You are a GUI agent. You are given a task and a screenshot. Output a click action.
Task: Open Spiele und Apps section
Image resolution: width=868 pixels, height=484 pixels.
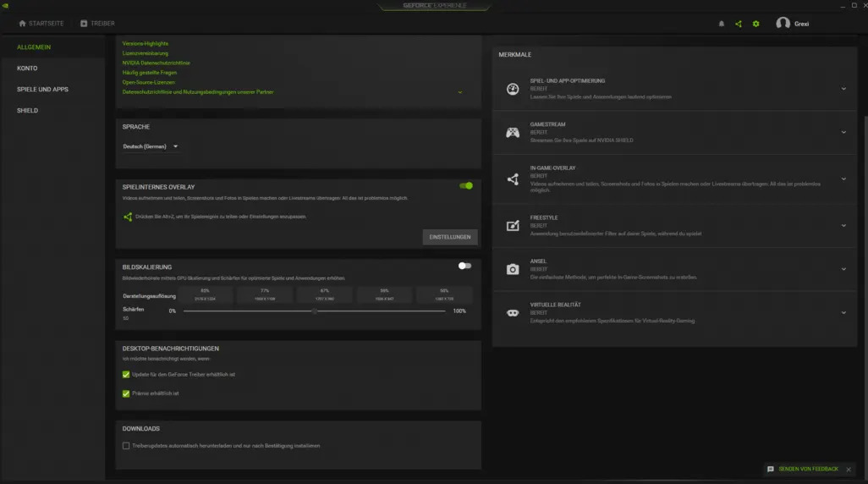click(42, 89)
